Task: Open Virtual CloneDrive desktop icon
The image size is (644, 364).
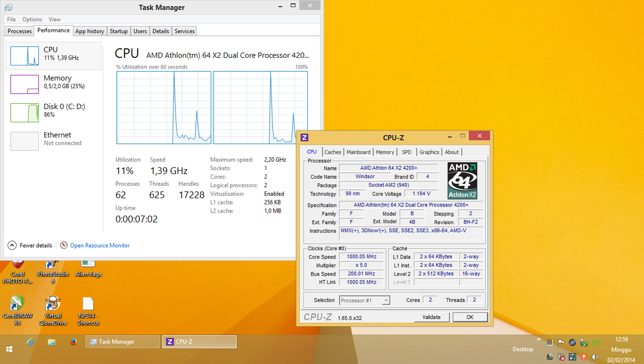Action: (53, 311)
